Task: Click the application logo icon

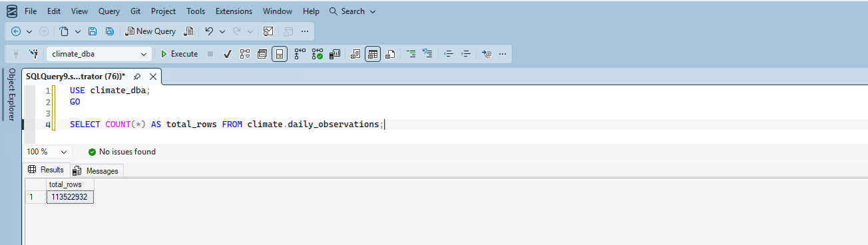Action: pos(11,11)
